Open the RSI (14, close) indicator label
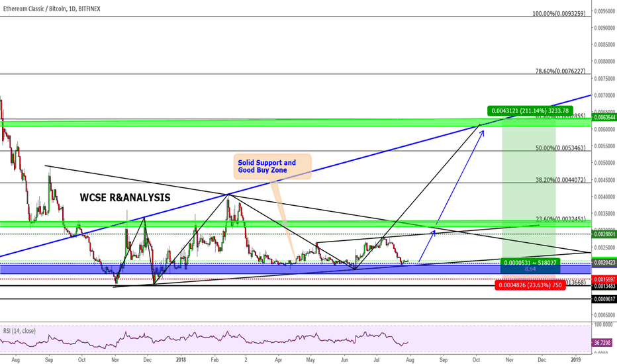The image size is (617, 364). pos(19,331)
